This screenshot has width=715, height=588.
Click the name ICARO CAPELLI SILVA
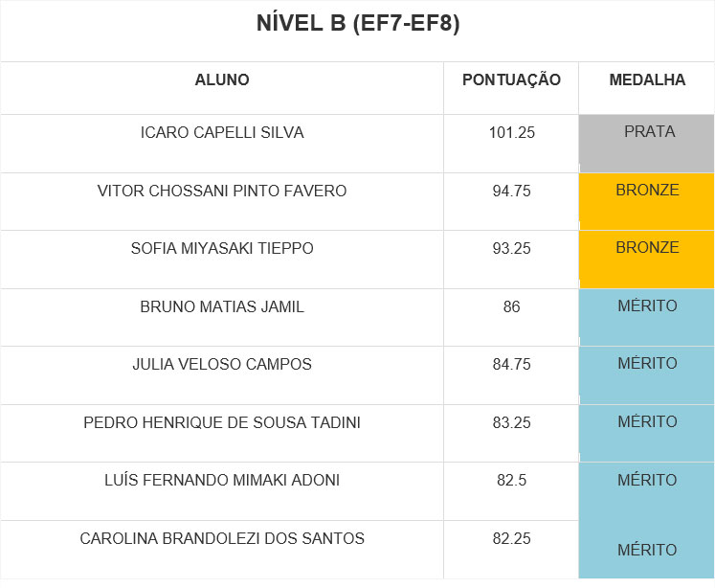[x=222, y=133]
